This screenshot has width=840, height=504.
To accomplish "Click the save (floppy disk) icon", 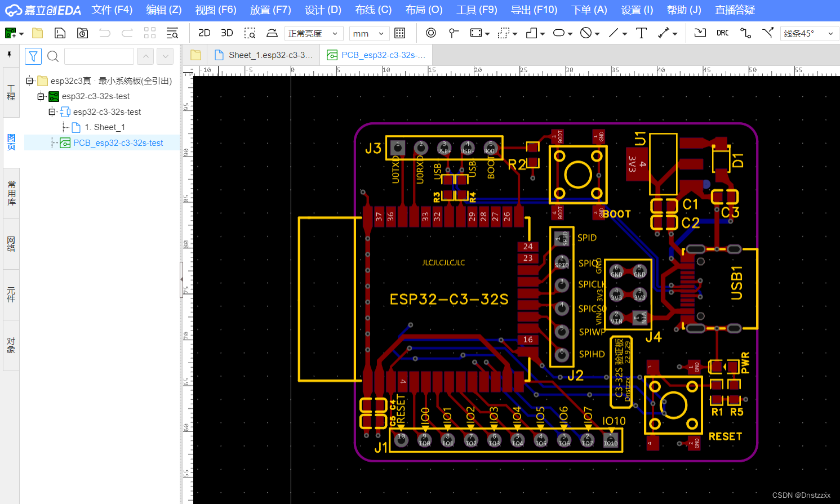I will [60, 33].
